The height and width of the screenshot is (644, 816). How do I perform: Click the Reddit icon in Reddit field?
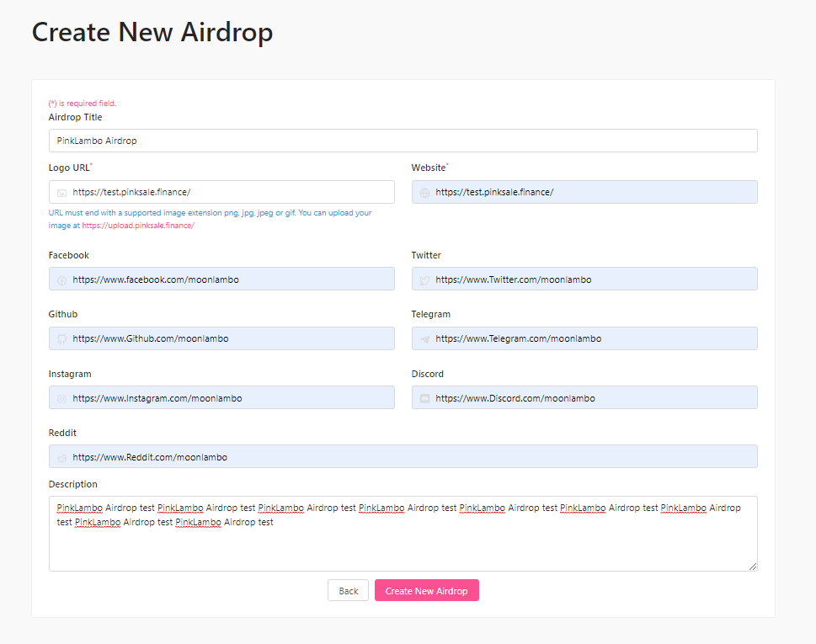(x=61, y=458)
